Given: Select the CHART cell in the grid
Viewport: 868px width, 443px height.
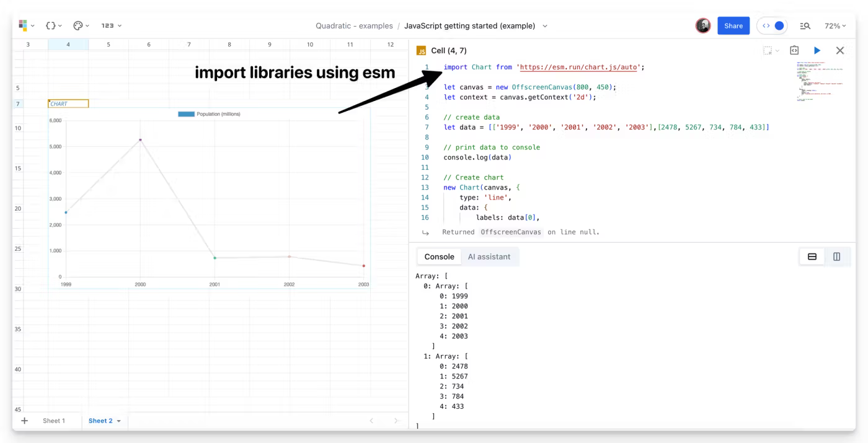Looking at the screenshot, I should coord(68,103).
